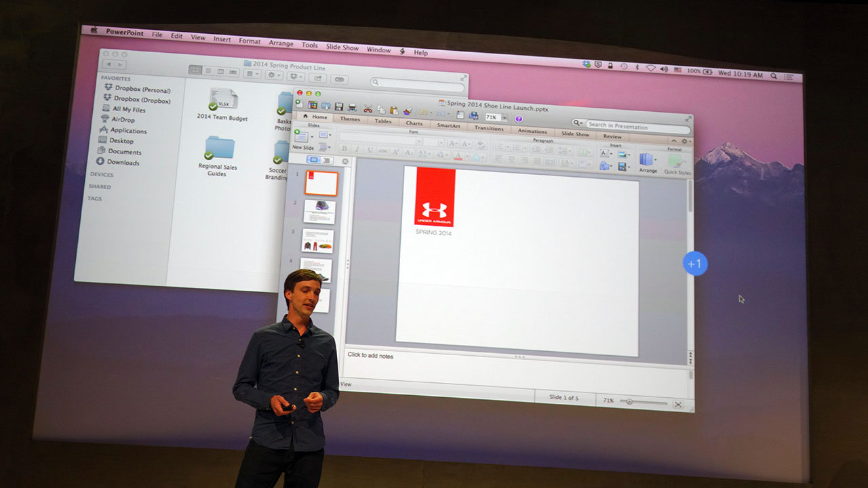Viewport: 868px width, 488px height.
Task: Click the Arrange icon in Format group
Action: (x=647, y=161)
